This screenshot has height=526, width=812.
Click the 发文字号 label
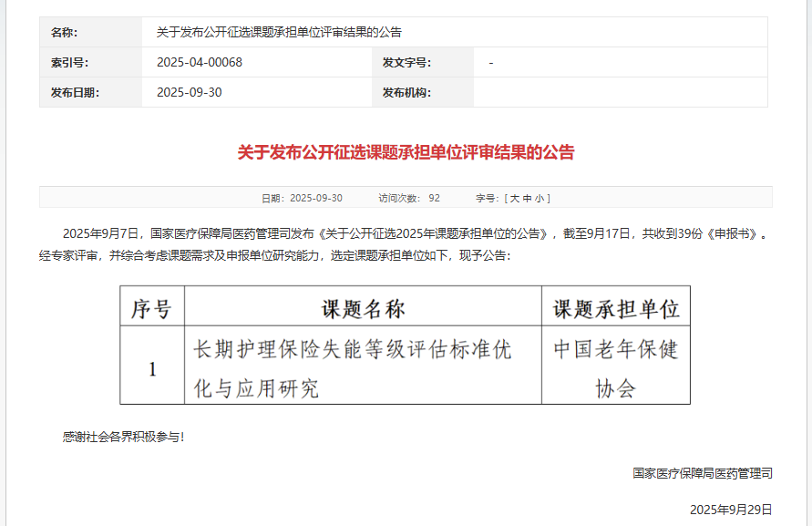pyautogui.click(x=406, y=62)
